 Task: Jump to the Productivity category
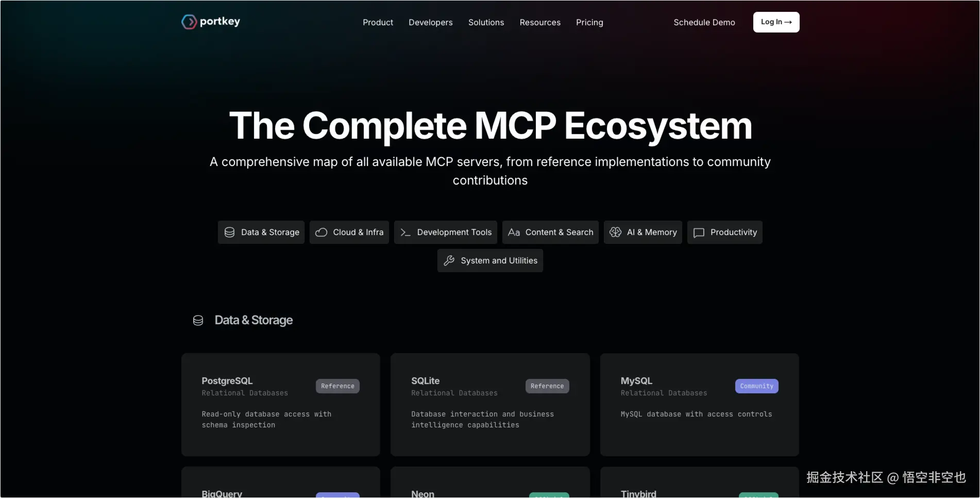[x=725, y=233]
